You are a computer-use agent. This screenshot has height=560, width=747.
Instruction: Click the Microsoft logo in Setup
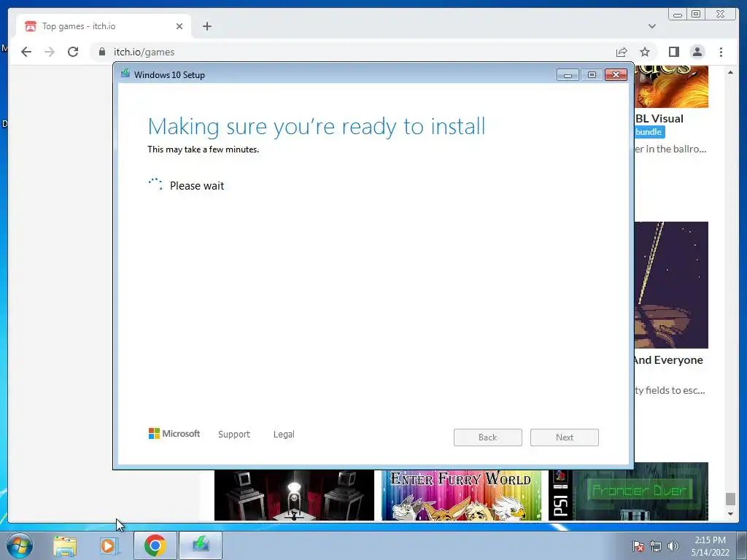[x=174, y=433]
